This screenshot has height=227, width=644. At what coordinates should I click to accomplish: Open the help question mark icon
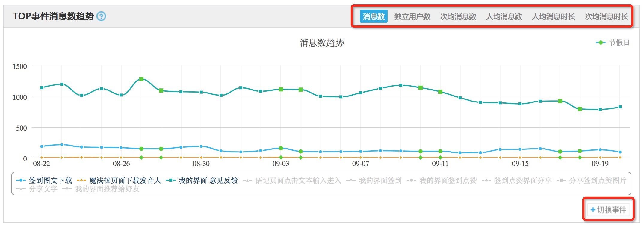(102, 16)
